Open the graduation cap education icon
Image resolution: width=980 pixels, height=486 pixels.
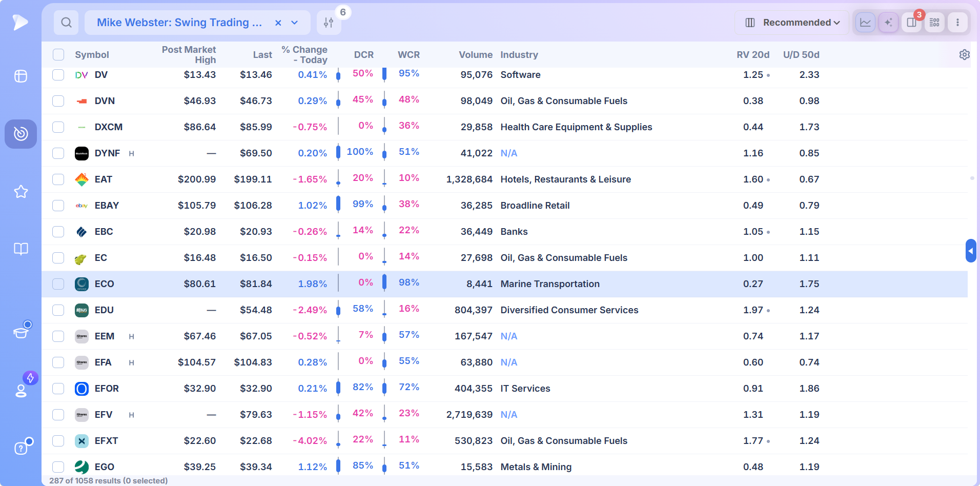(21, 332)
